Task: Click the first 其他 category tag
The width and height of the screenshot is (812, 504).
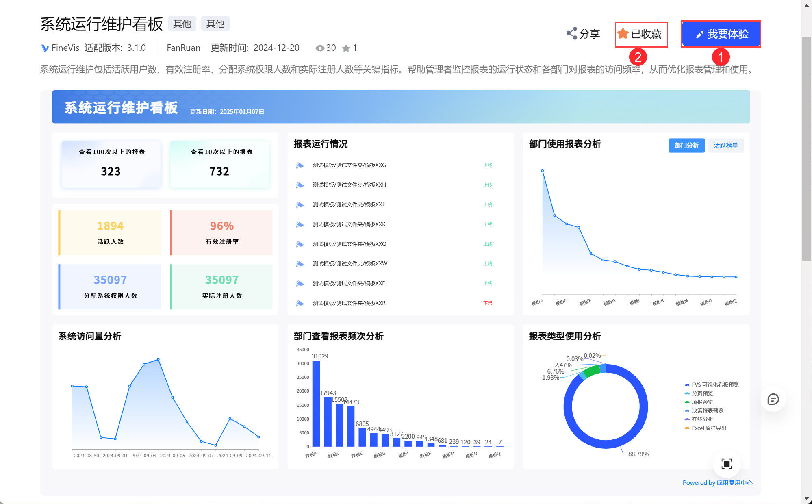Action: click(182, 24)
